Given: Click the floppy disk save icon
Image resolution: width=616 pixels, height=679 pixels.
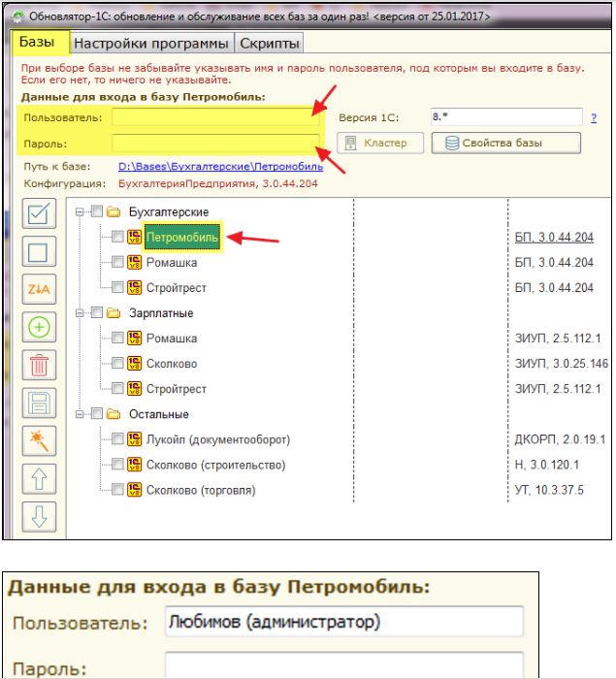Looking at the screenshot, I should (x=39, y=403).
